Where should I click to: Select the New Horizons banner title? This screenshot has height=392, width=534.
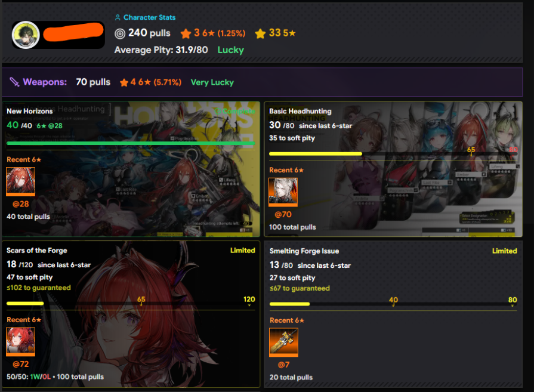(x=30, y=112)
